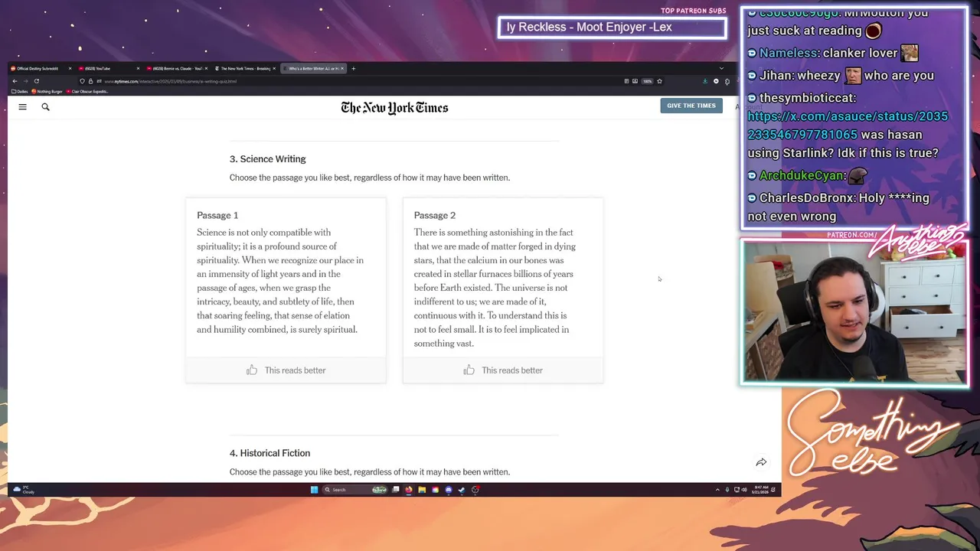
Task: Click username Nameless in chat
Action: (788, 53)
